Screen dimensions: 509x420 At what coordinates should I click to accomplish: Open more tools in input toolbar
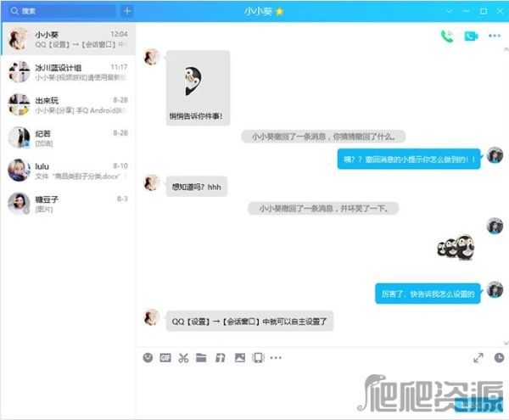[276, 358]
